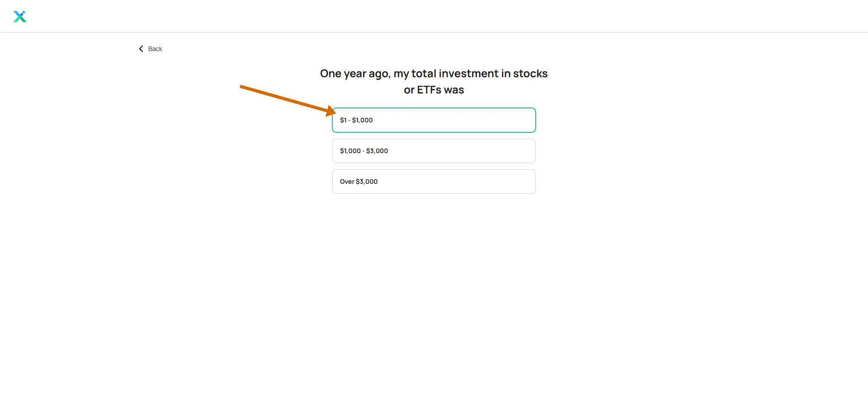Viewport: 868px width, 415px height.
Task: Click the question heading about stocks or ETFs
Action: point(434,82)
